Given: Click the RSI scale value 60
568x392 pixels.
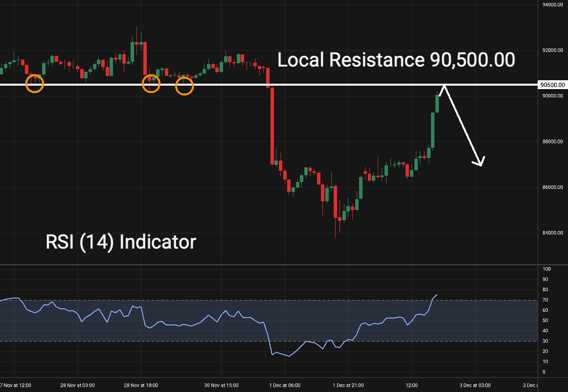Looking at the screenshot, I should coord(545,310).
